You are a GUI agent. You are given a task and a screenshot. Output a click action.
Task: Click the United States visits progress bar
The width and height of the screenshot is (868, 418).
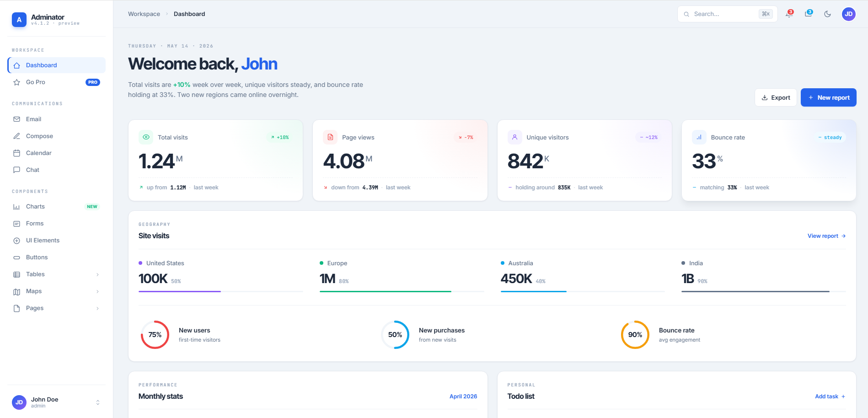[x=220, y=291]
